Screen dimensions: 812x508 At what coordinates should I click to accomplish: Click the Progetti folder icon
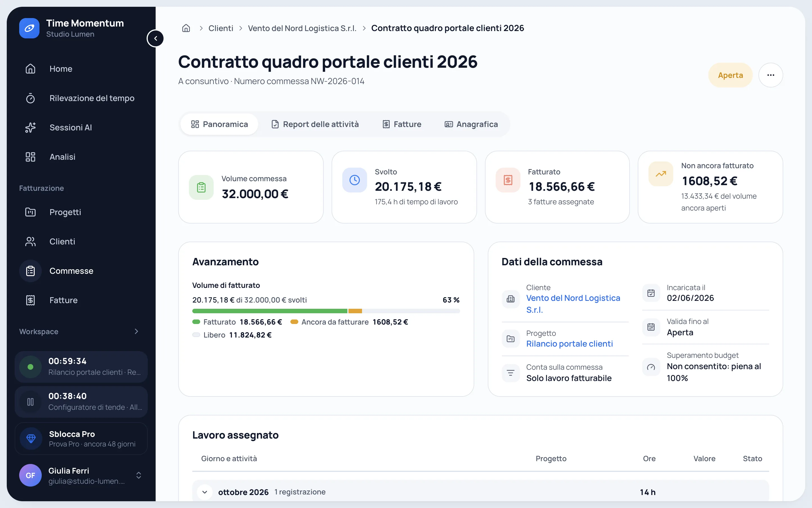pyautogui.click(x=30, y=212)
